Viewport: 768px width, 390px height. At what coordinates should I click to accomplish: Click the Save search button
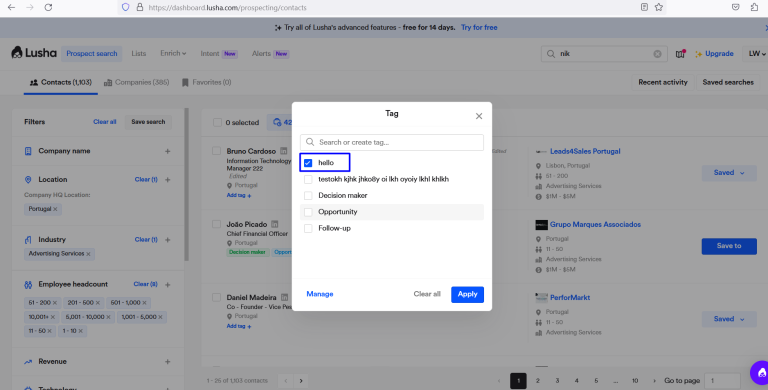[148, 122]
